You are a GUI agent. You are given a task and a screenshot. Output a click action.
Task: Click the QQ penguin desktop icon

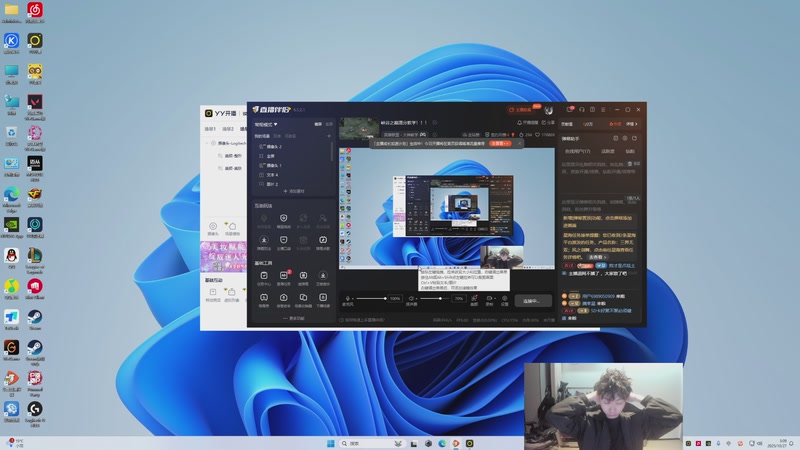click(11, 259)
